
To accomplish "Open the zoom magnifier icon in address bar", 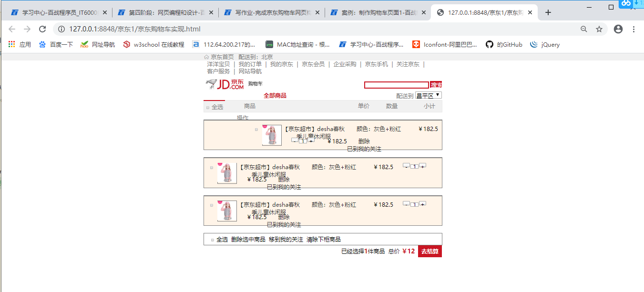I will (x=584, y=29).
